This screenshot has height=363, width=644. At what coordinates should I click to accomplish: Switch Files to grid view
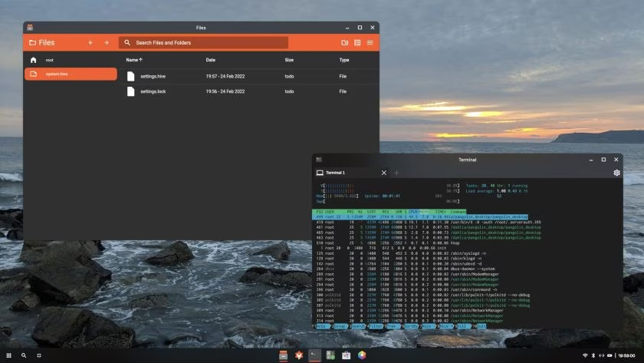(357, 43)
